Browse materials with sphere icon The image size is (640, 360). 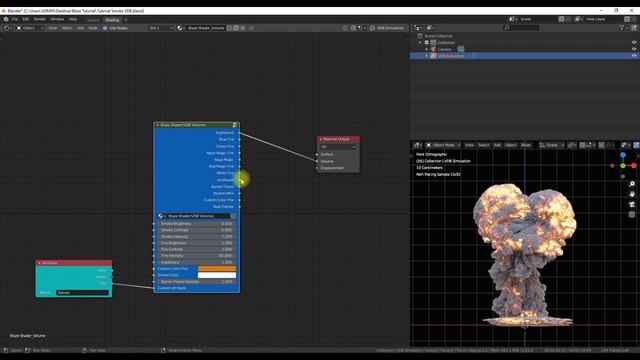tap(181, 28)
